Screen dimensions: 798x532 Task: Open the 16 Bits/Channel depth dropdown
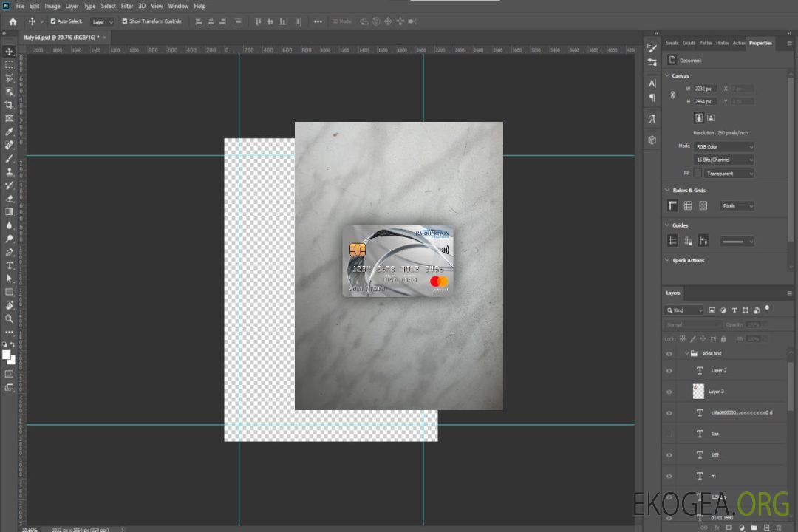[x=724, y=160]
